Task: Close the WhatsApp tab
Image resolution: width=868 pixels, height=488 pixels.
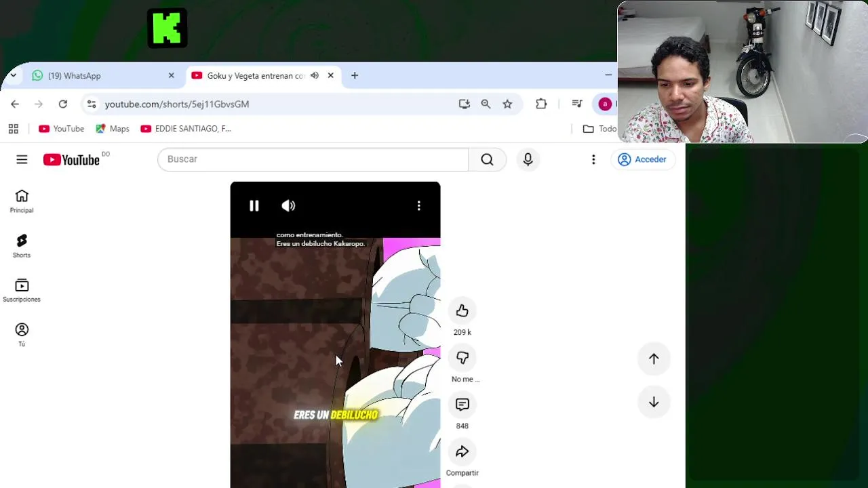Action: [171, 75]
